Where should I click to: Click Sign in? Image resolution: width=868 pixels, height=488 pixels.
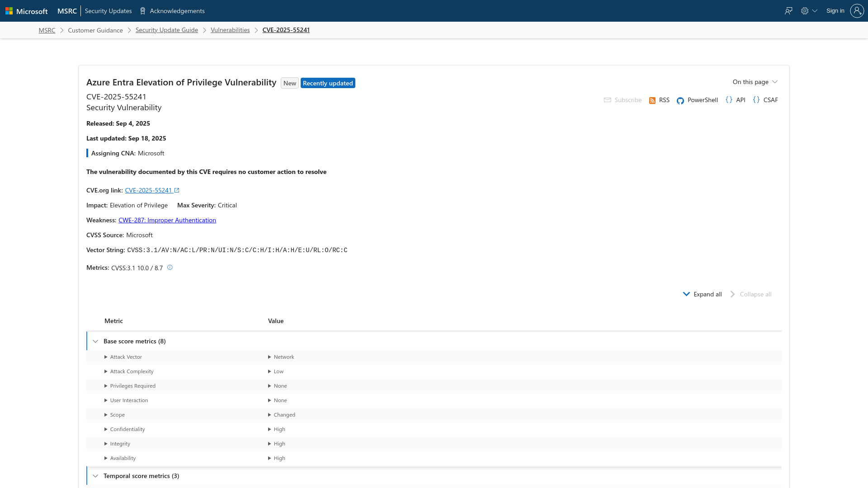coord(835,11)
